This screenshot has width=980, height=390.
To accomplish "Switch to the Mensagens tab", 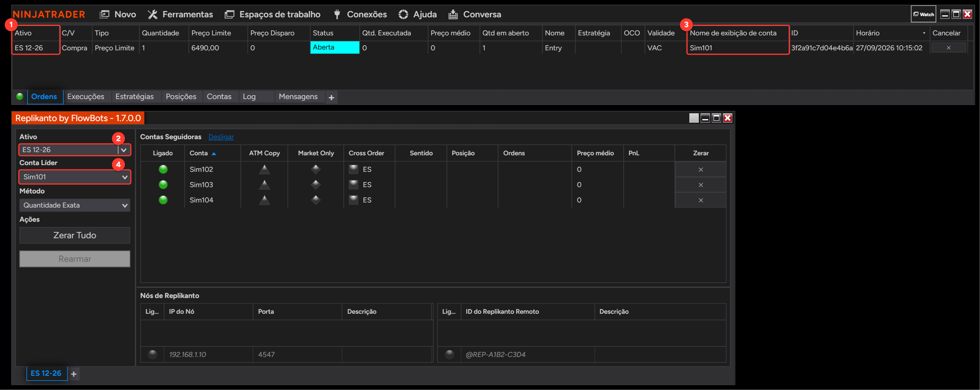I will pyautogui.click(x=298, y=97).
